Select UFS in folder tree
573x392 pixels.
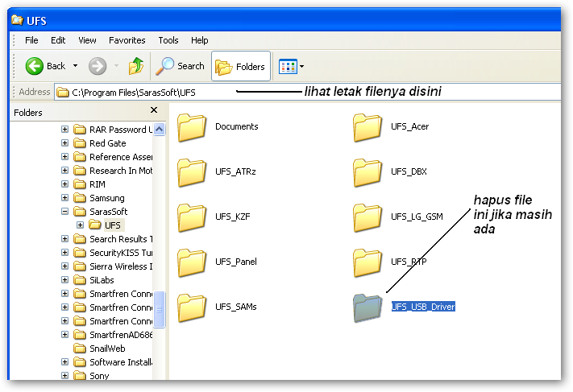(113, 225)
